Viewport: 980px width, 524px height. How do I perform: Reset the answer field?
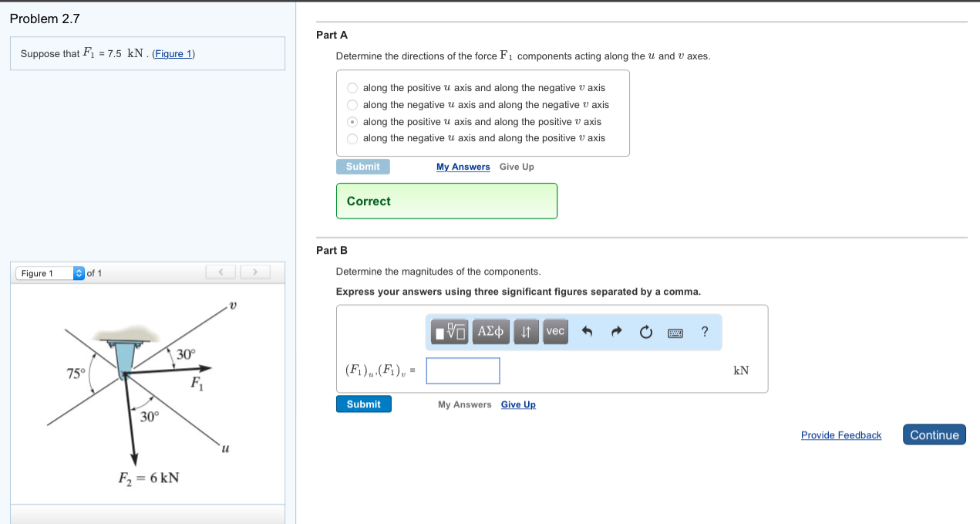point(645,331)
